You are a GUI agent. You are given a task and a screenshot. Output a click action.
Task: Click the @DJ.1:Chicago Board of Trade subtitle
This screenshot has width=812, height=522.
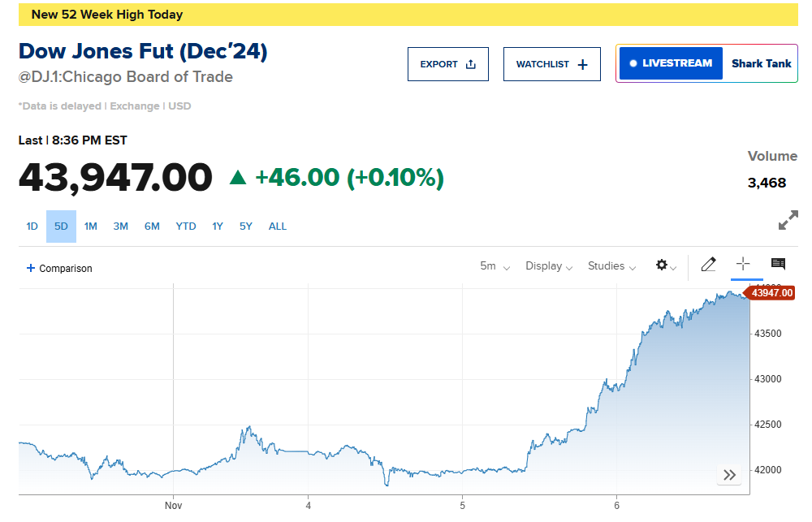(126, 76)
